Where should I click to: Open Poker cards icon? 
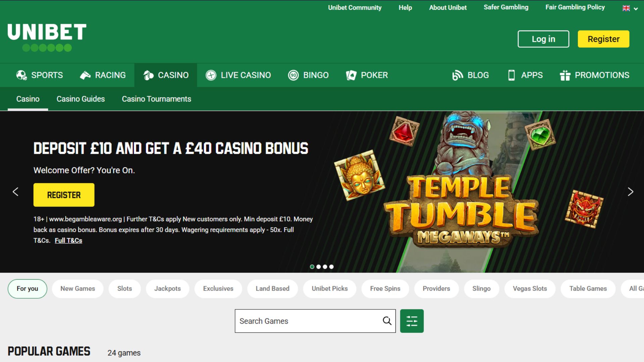(x=351, y=75)
